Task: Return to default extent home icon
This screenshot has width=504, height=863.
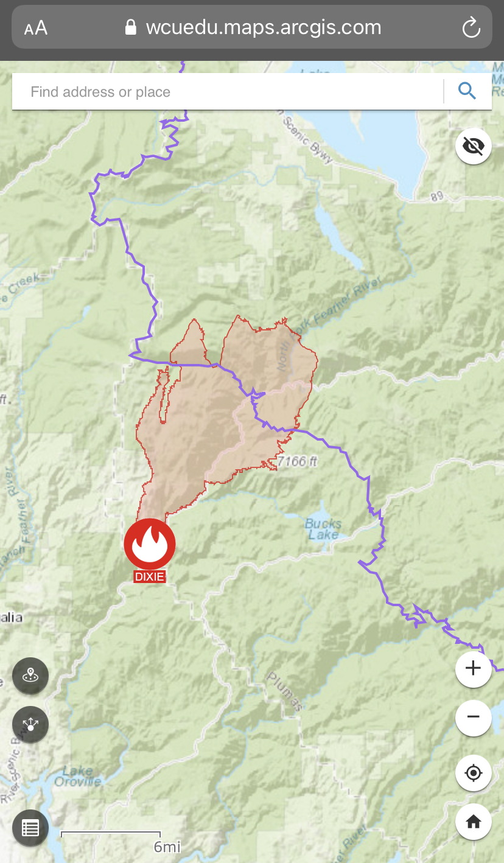Action: (474, 822)
